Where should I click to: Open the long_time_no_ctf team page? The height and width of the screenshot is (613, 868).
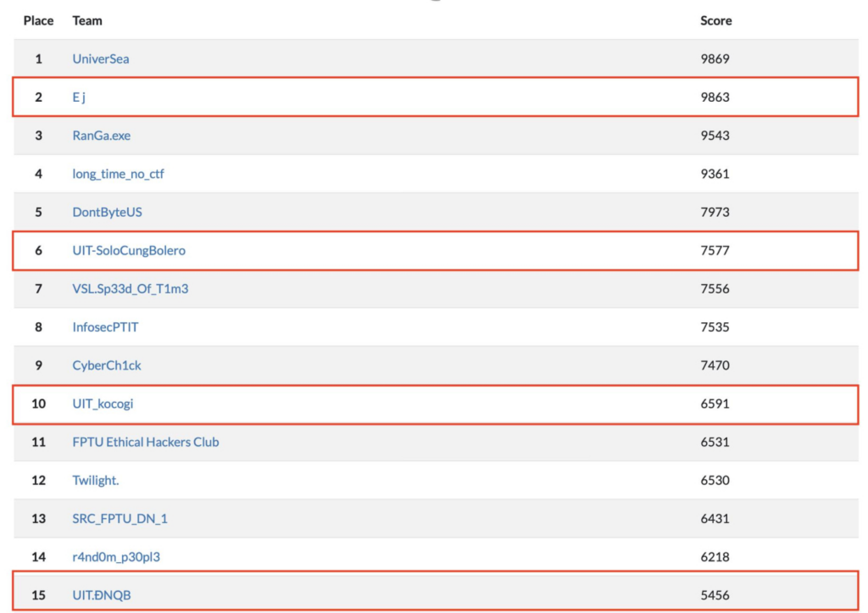pyautogui.click(x=118, y=174)
